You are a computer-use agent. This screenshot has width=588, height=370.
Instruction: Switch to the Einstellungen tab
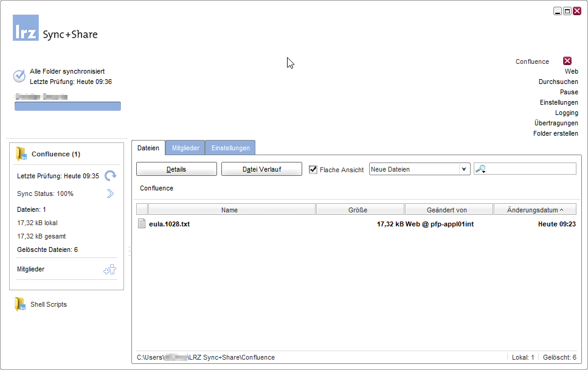tap(230, 148)
